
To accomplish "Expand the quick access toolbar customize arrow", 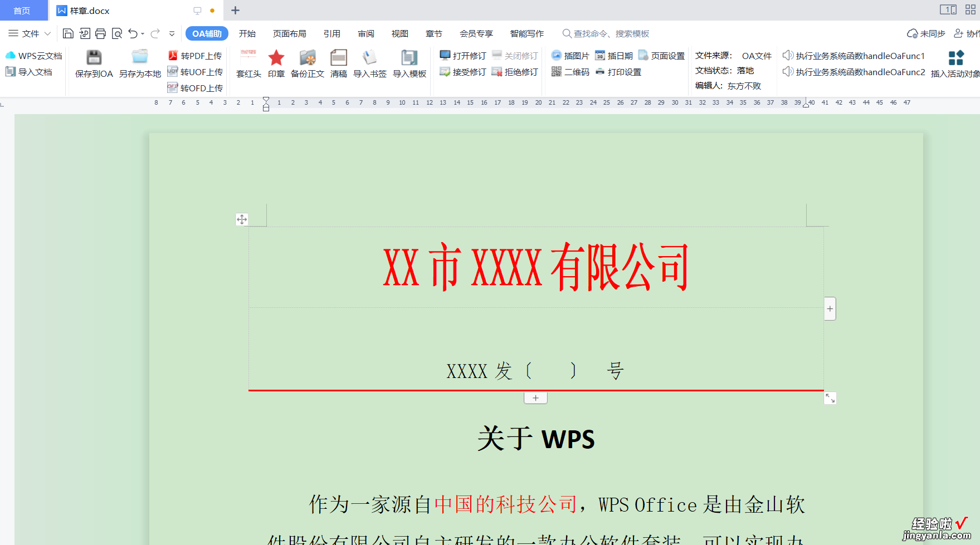I will click(172, 34).
